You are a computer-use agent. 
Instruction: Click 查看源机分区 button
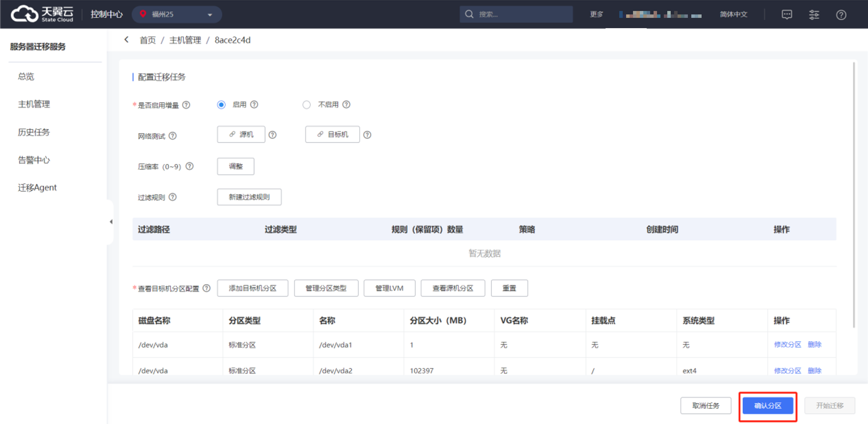pyautogui.click(x=453, y=288)
